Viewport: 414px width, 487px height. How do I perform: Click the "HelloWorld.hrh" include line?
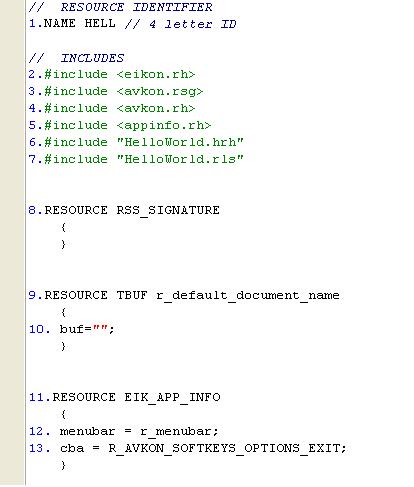coord(136,142)
